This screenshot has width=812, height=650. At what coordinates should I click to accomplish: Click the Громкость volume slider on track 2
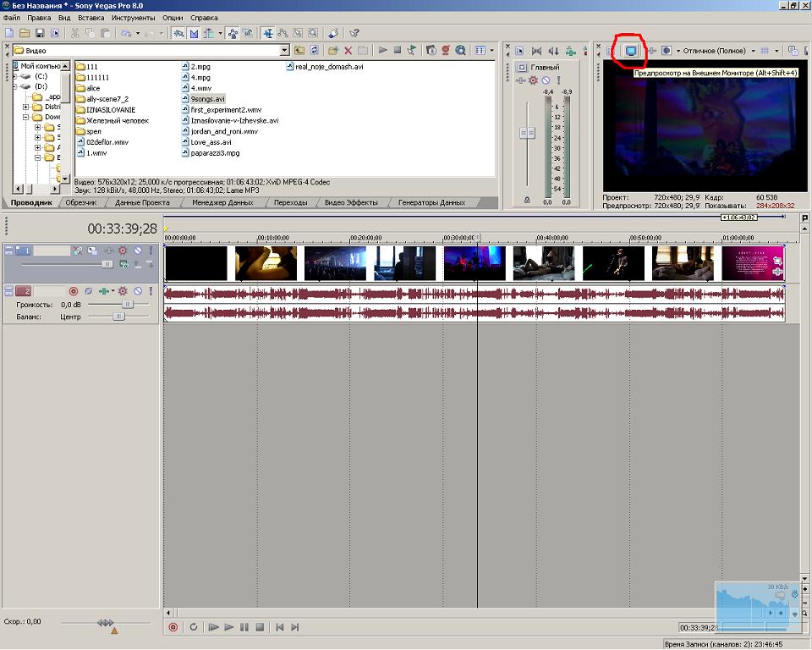128,305
